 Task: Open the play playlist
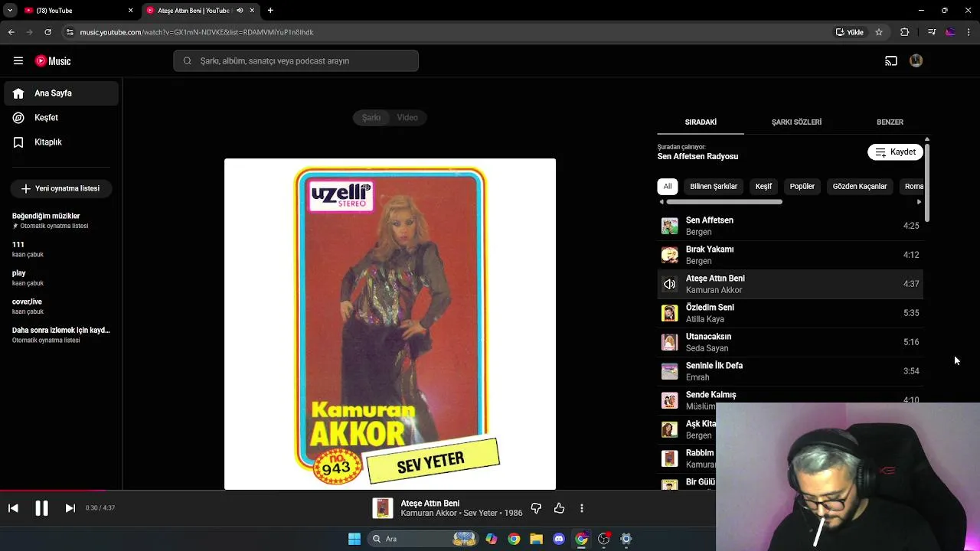(x=61, y=278)
